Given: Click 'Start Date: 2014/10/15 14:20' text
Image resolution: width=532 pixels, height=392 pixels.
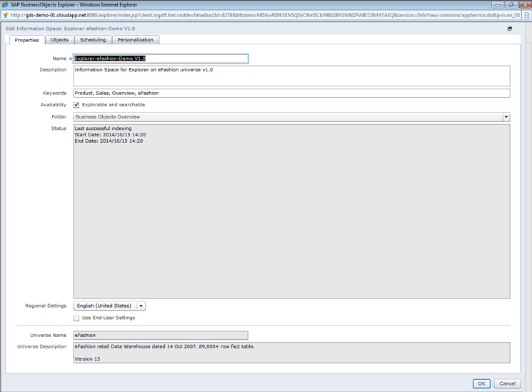Looking at the screenshot, I should point(110,135).
